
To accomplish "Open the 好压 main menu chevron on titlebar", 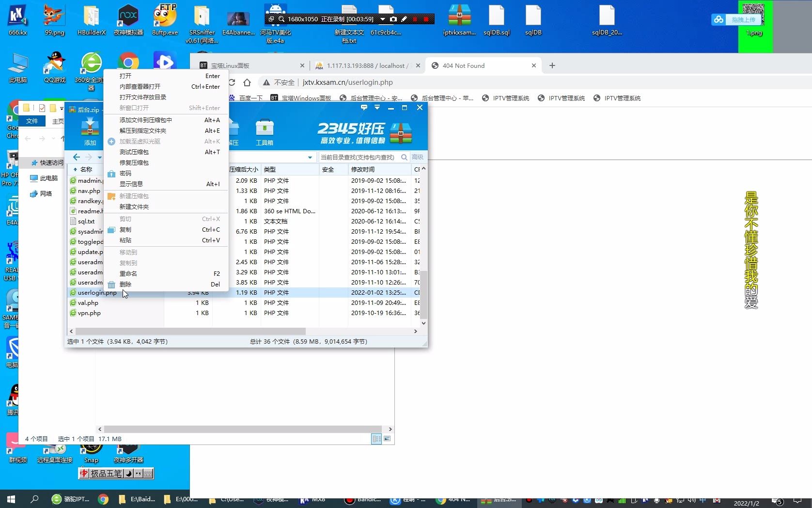I will coord(377,108).
